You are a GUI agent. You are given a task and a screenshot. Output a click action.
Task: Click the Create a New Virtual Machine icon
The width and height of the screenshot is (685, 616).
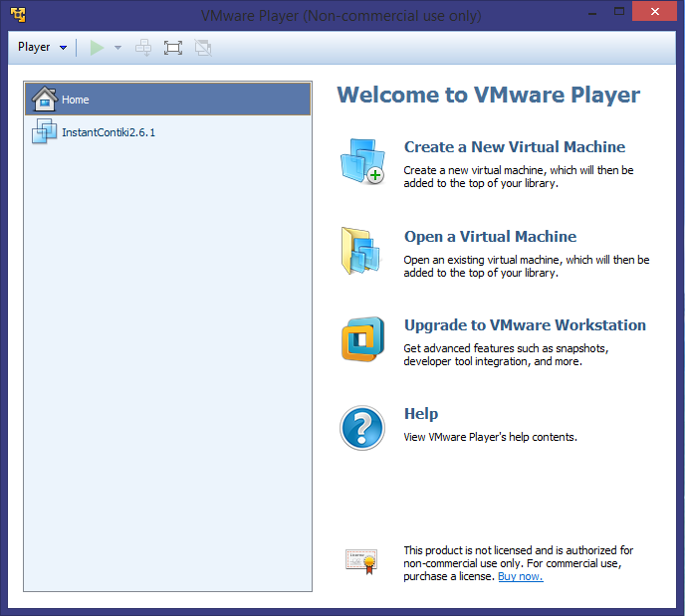tap(362, 161)
